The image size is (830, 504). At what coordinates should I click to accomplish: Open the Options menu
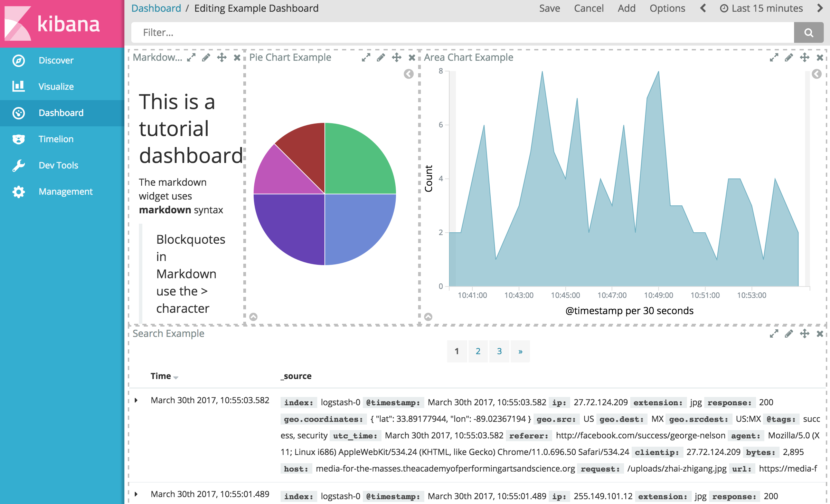coord(667,8)
